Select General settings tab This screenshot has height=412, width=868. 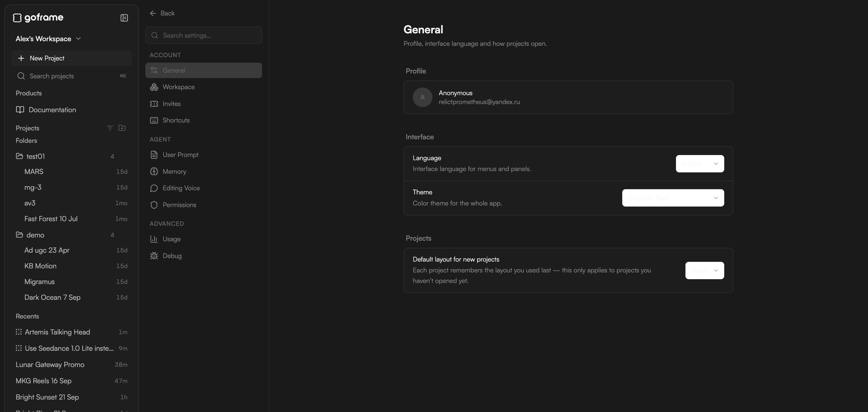pyautogui.click(x=203, y=70)
